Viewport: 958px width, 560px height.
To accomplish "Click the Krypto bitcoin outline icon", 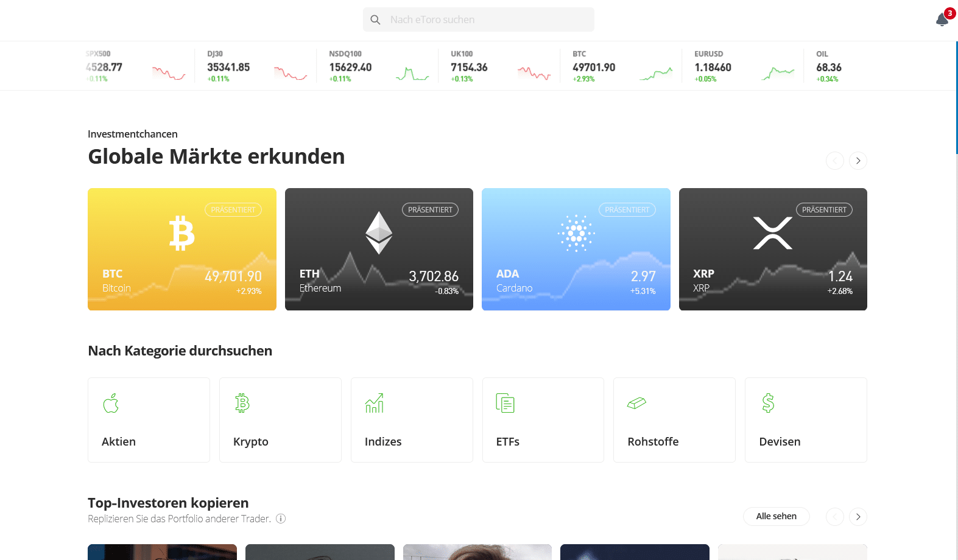I will coord(242,403).
